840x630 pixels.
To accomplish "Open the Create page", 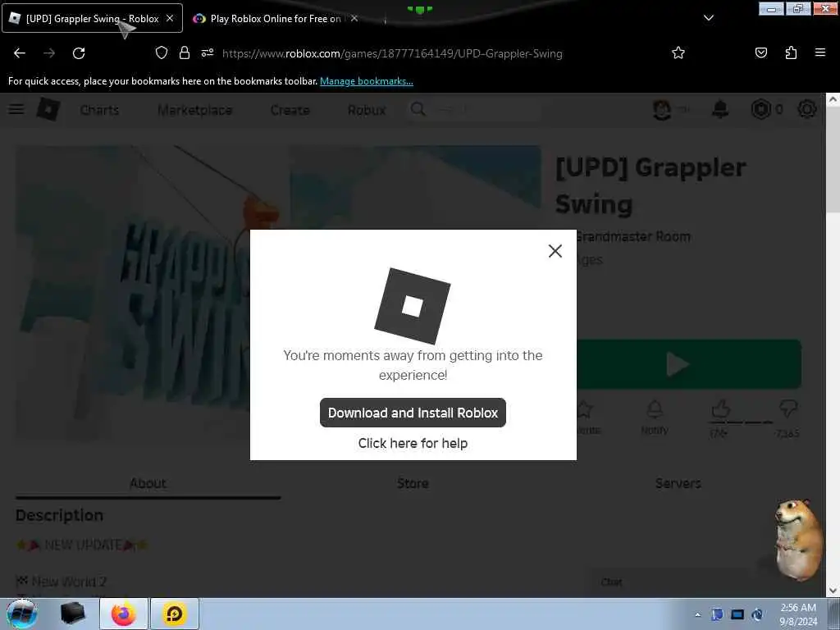I will [x=290, y=110].
